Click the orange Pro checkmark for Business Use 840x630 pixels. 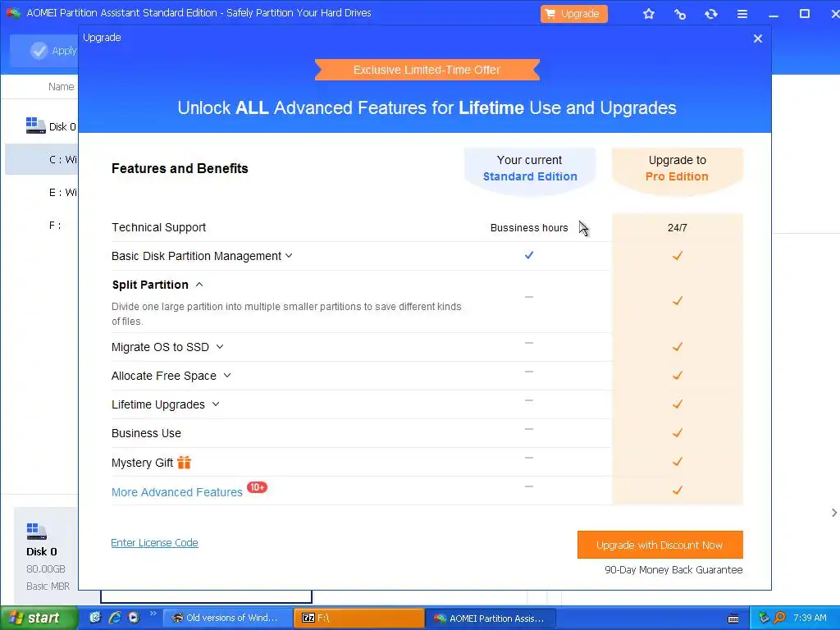(x=677, y=432)
